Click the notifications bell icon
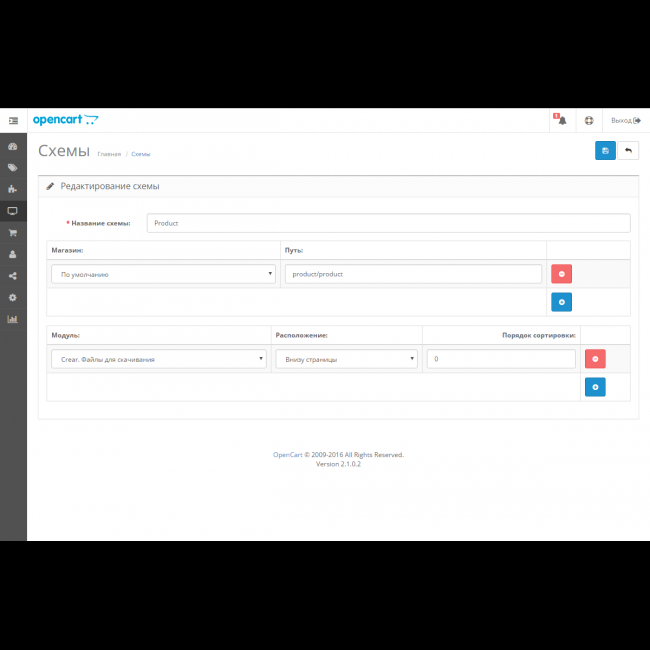This screenshot has height=650, width=650. click(x=561, y=121)
